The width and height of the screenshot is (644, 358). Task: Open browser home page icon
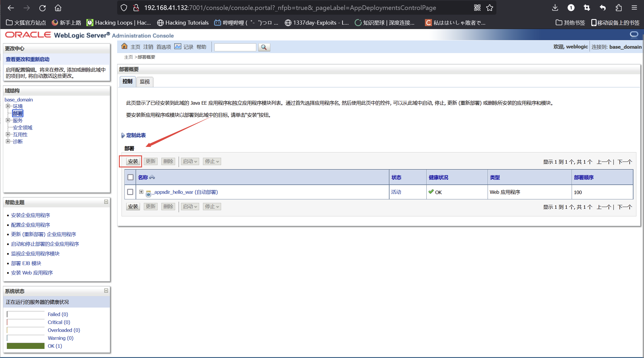(58, 8)
